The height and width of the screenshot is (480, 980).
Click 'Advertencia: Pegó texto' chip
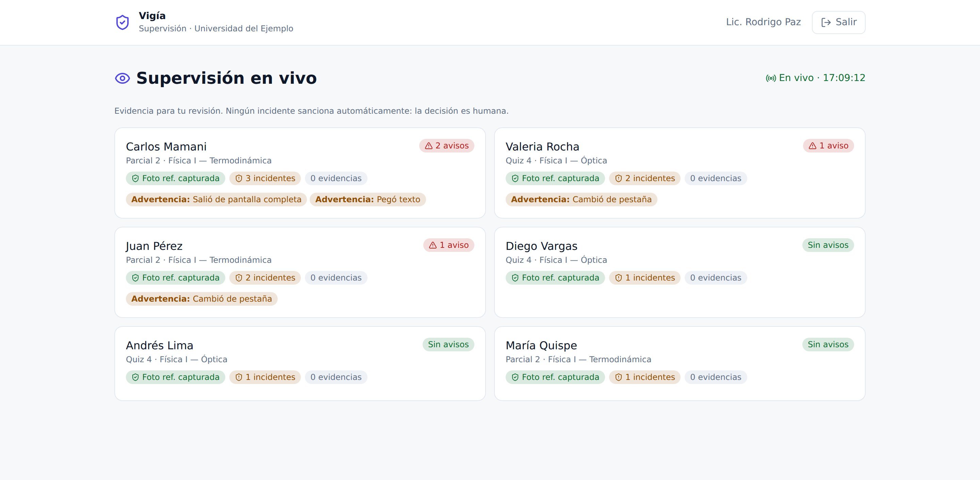[x=367, y=199]
